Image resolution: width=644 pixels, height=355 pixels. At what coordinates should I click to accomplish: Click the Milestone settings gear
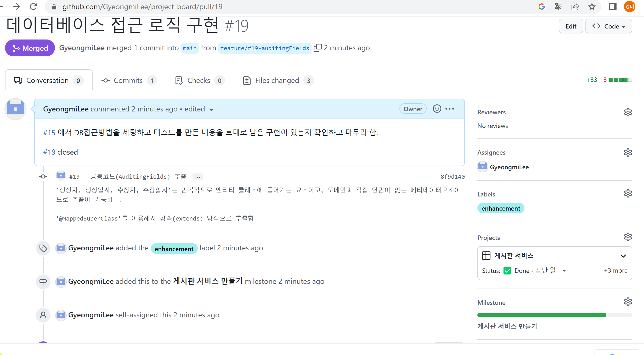[x=628, y=302]
